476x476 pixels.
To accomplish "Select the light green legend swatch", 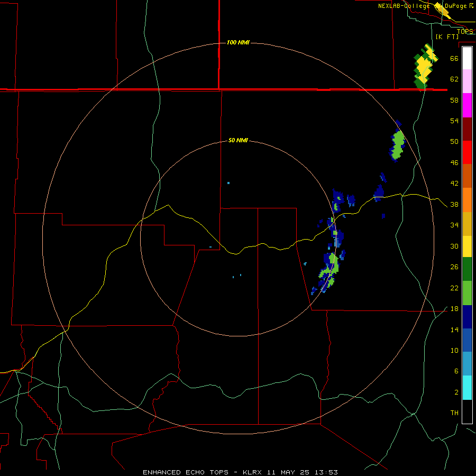I will (467, 293).
